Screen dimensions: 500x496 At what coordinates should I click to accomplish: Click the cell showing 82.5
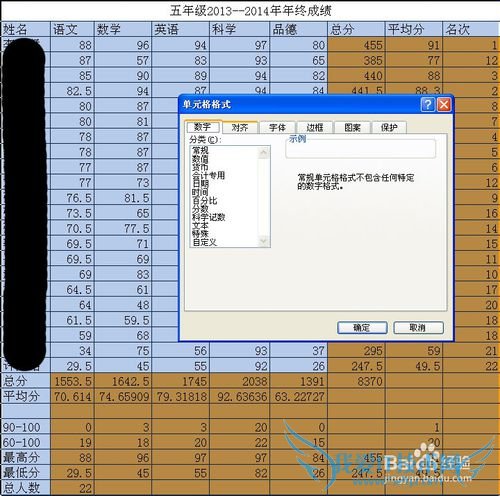point(72,91)
